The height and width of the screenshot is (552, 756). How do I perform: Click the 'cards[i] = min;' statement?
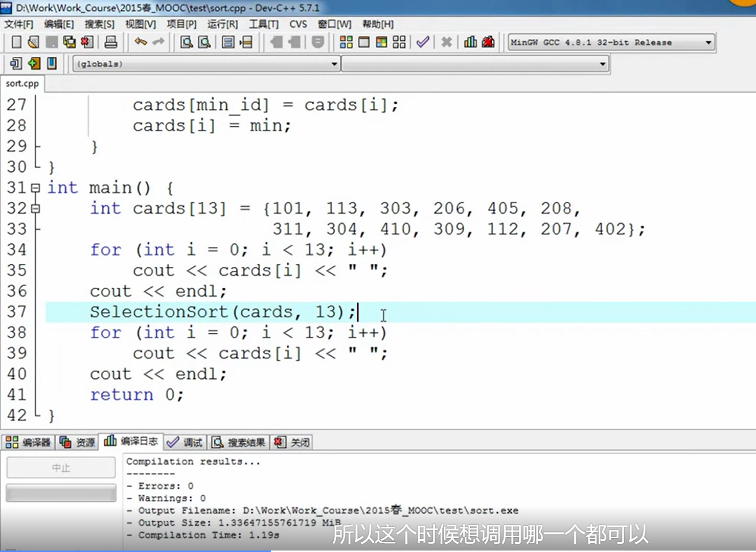tap(212, 126)
